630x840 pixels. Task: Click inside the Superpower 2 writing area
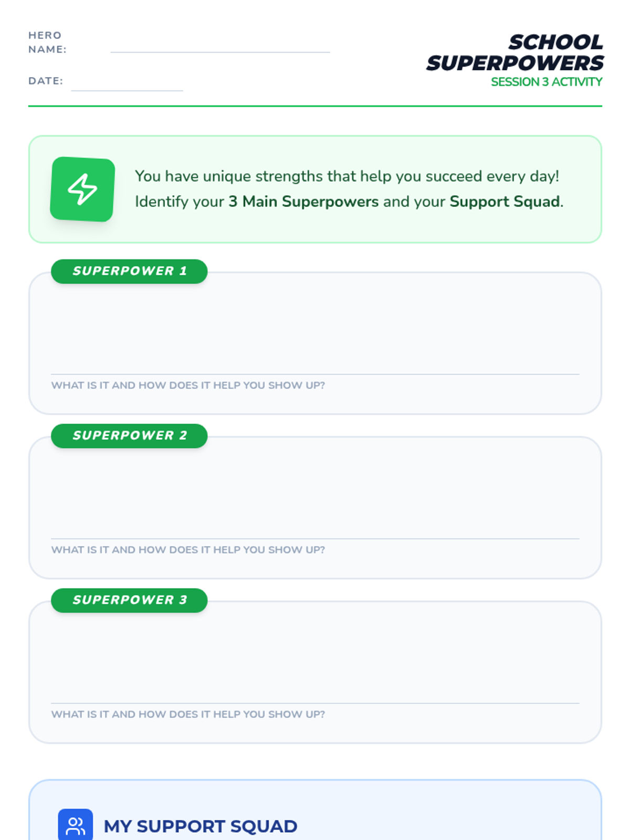point(315,495)
